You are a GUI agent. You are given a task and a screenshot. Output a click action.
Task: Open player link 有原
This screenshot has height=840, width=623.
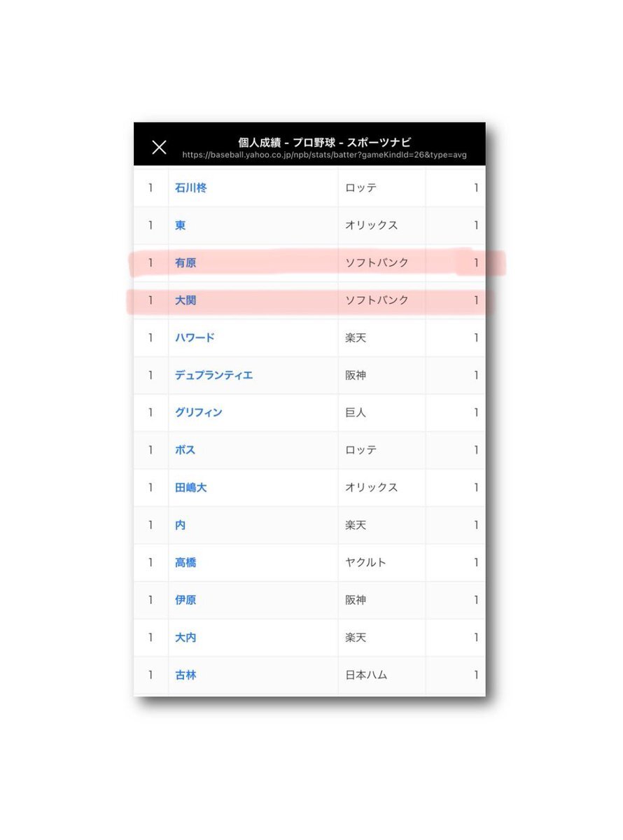pos(185,263)
